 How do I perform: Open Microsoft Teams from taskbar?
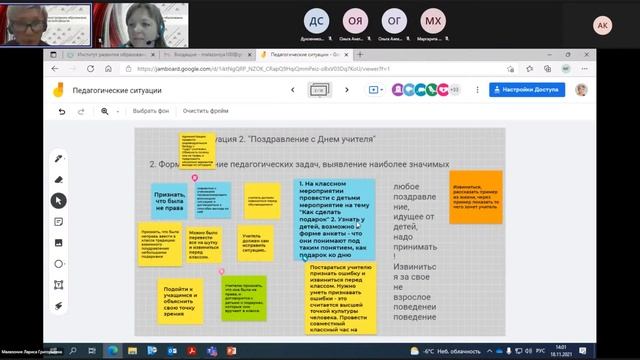click(x=211, y=351)
